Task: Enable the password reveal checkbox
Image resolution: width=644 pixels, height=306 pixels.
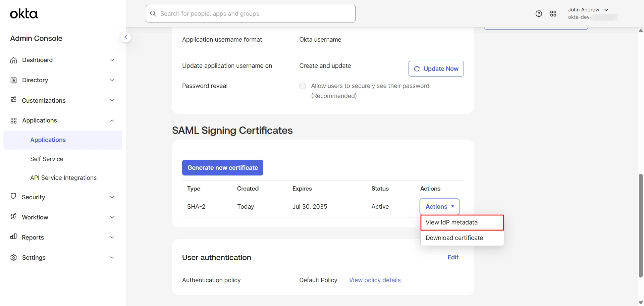Action: coord(303,86)
